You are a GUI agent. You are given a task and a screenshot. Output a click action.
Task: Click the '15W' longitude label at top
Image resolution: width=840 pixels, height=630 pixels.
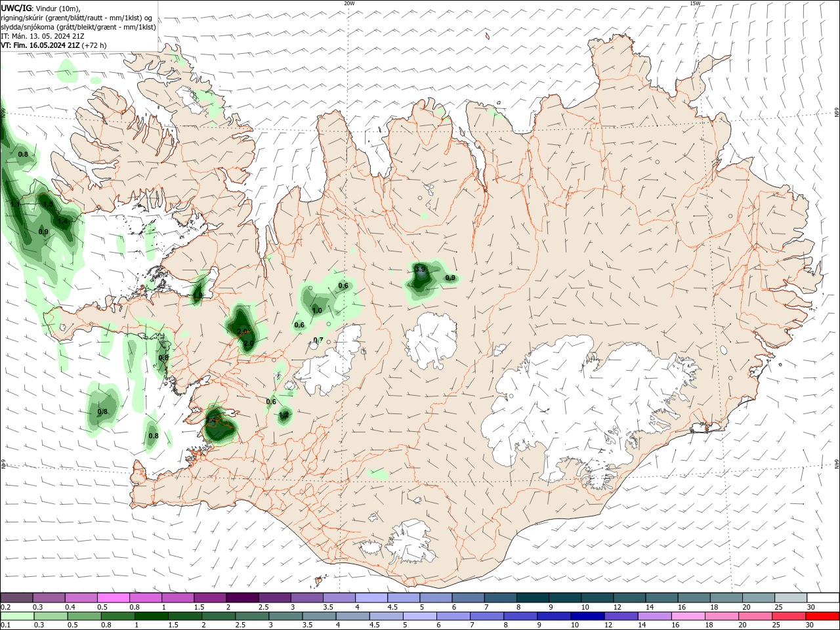click(695, 3)
